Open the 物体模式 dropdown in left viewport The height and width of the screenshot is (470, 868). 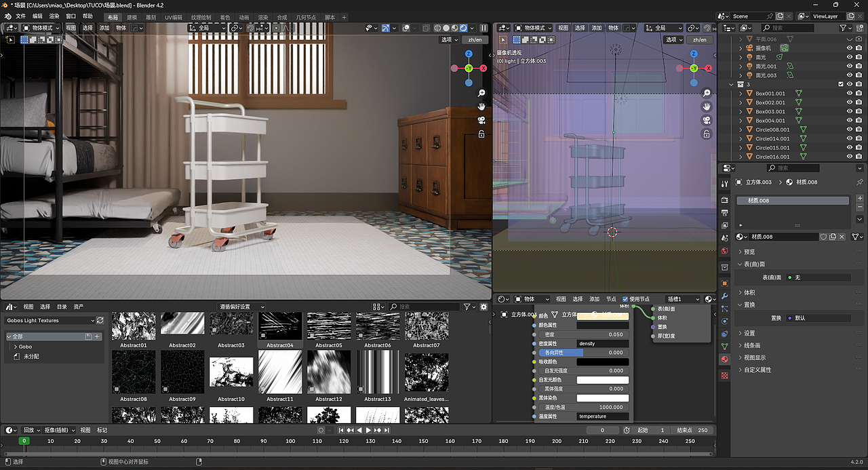(x=40, y=28)
